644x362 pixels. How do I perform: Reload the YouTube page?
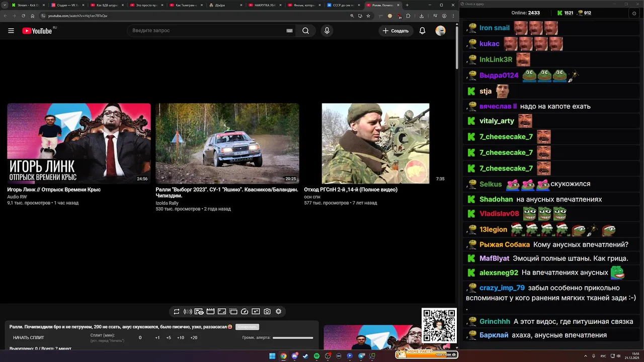[x=23, y=16]
